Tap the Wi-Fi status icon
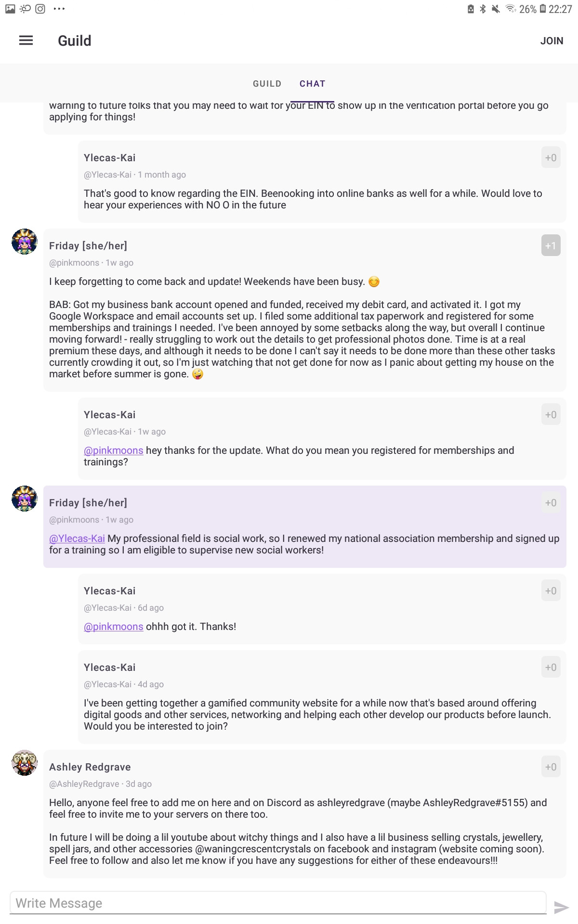Viewport: 578px width, 924px height. click(511, 9)
